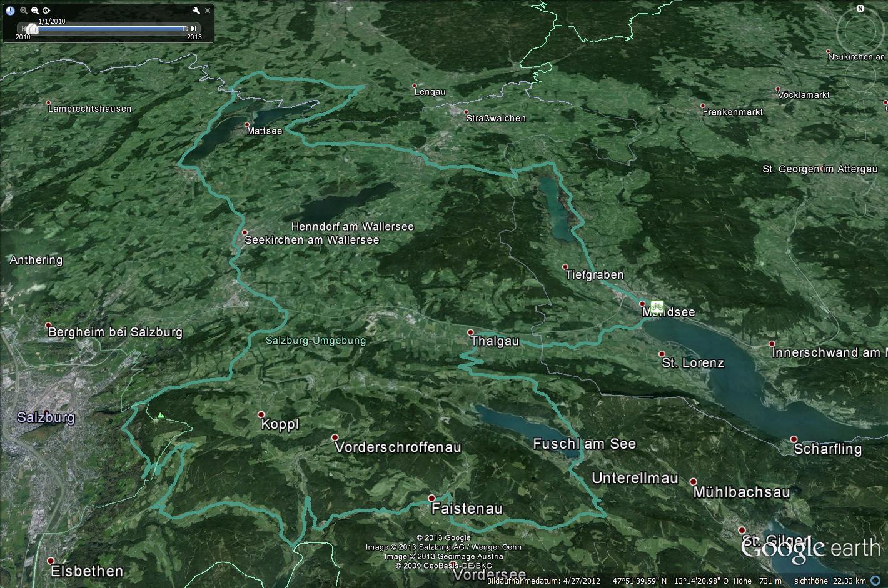Step forward to next imagery date
This screenshot has width=888, height=588.
click(194, 28)
